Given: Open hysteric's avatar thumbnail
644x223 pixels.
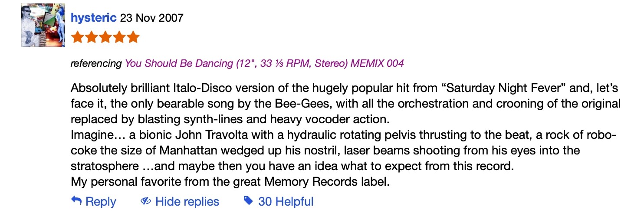Looking at the screenshot, I should 43,27.
